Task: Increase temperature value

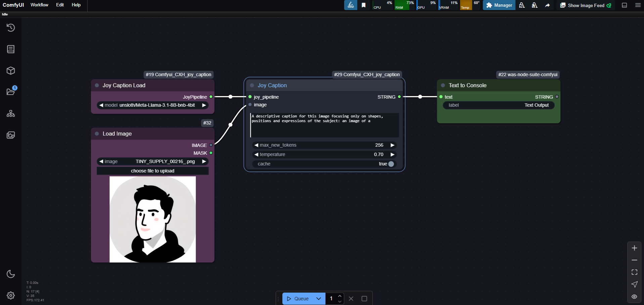Action: coord(393,154)
